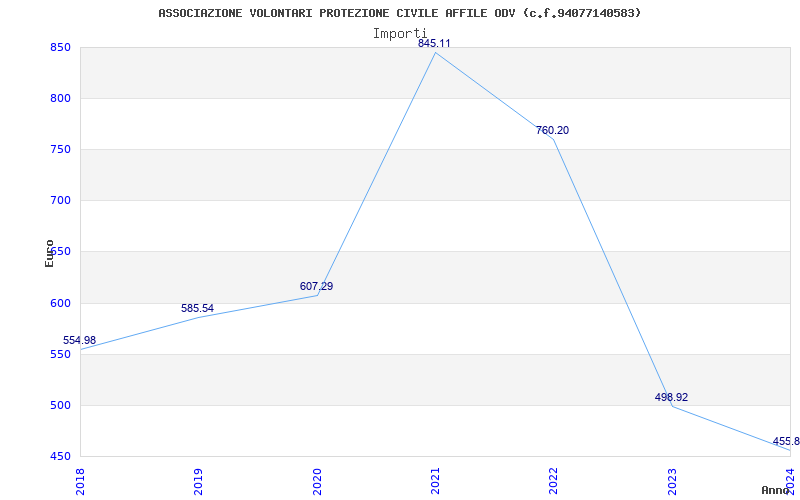Image resolution: width=800 pixels, height=500 pixels.
Task: Click the 700 y-axis tick label
Action: (x=59, y=201)
